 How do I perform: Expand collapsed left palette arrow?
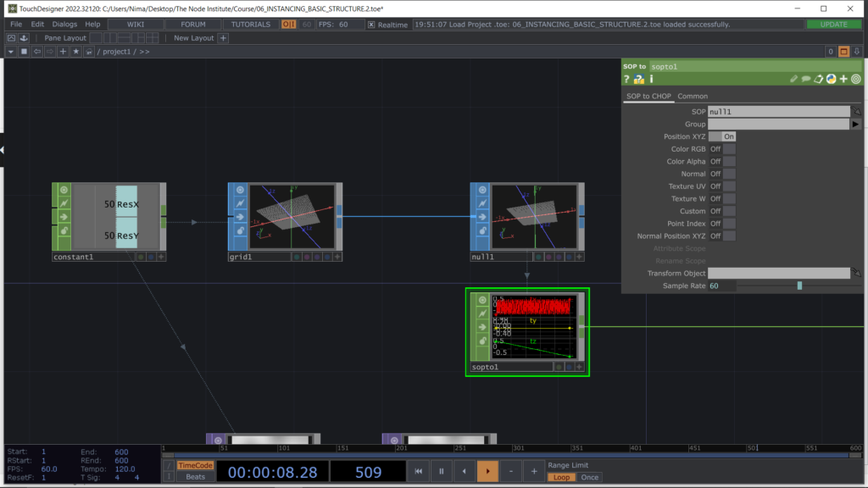[x=3, y=149]
